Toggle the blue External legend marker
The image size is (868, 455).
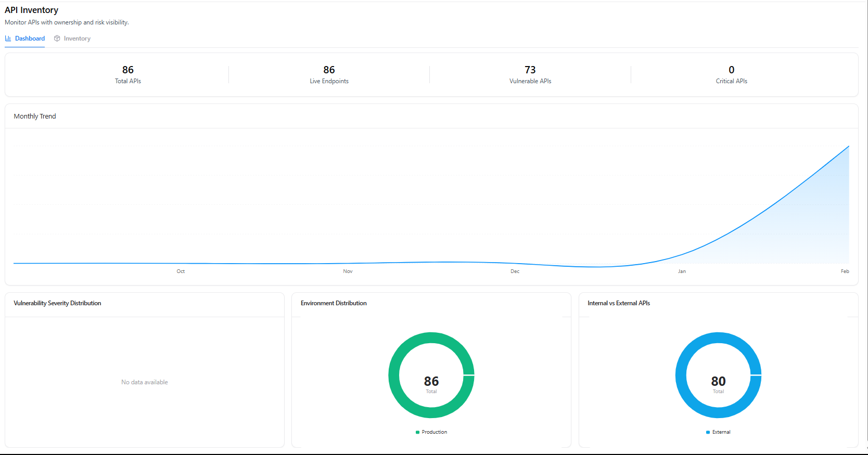point(708,432)
